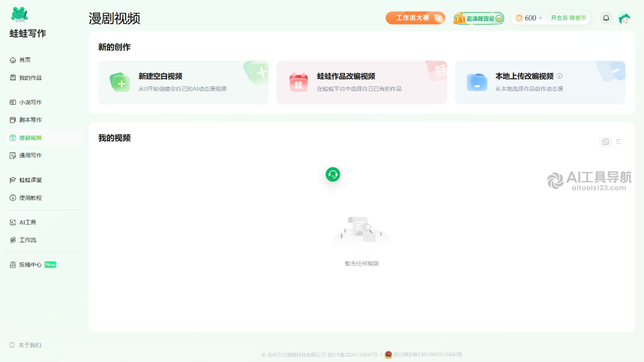The width and height of the screenshot is (644, 362).
Task: Click the 新的创作 heading
Action: click(114, 47)
